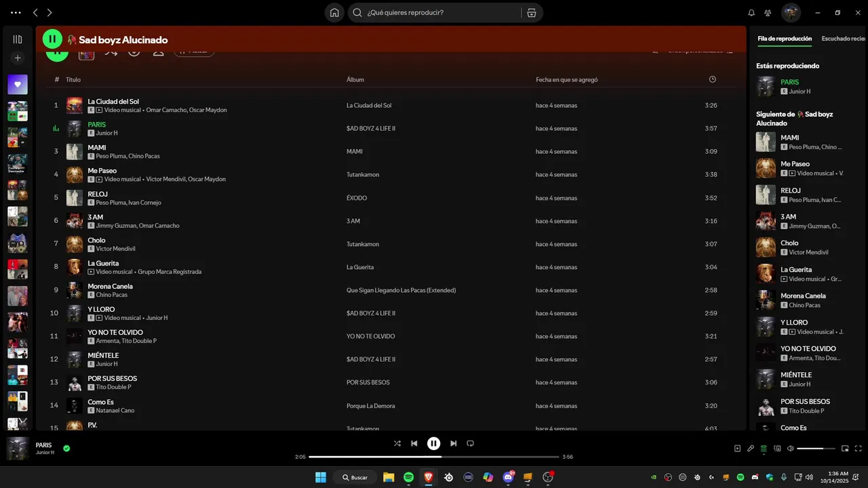Open album Que Sigan Llegando Las Pacas
This screenshot has height=488, width=868.
point(401,290)
